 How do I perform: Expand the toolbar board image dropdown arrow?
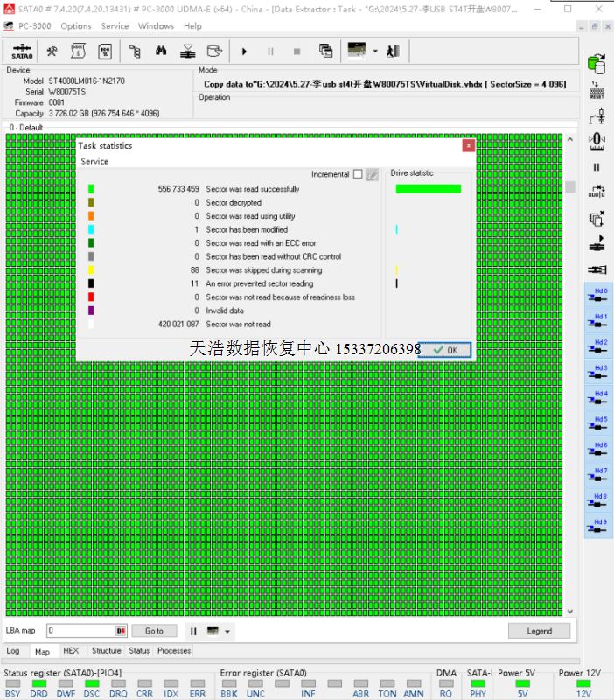pos(375,51)
